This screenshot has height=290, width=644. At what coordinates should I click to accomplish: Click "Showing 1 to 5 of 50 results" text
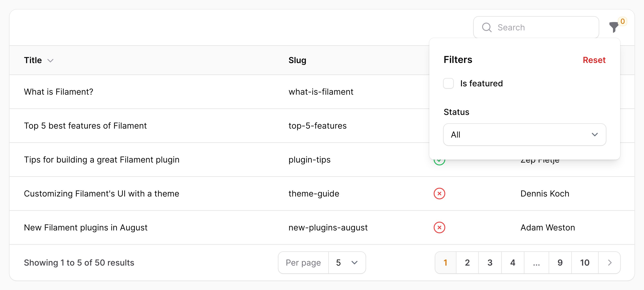[79, 263]
